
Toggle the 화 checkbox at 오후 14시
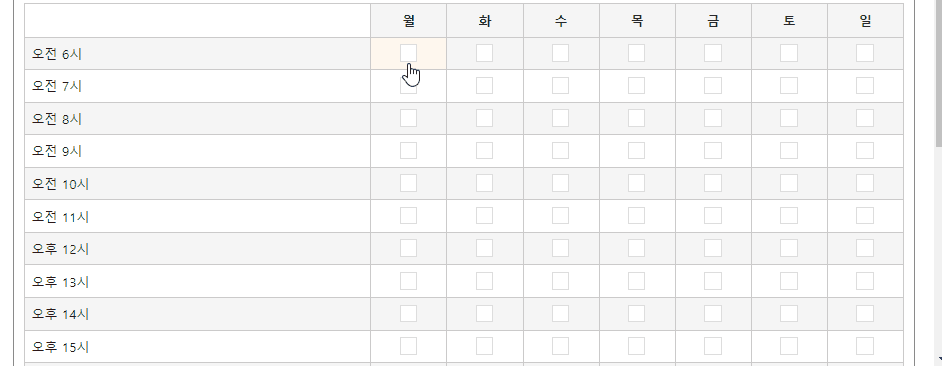pos(484,314)
